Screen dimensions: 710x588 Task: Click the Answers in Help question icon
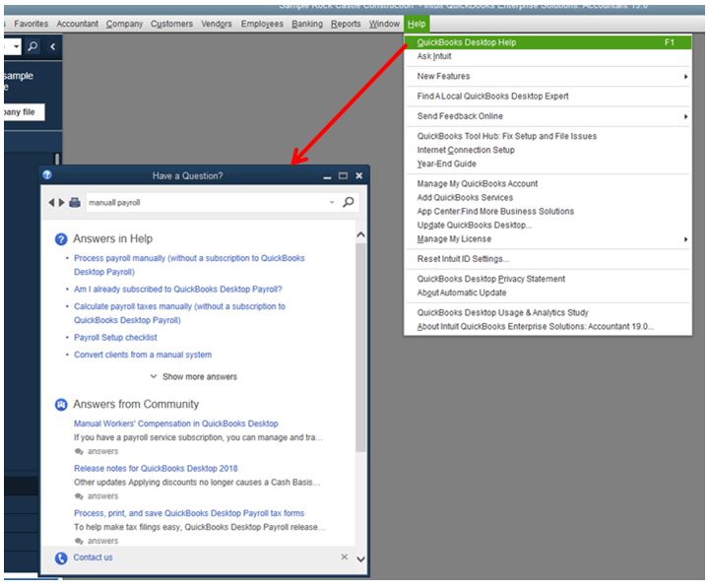pyautogui.click(x=61, y=238)
